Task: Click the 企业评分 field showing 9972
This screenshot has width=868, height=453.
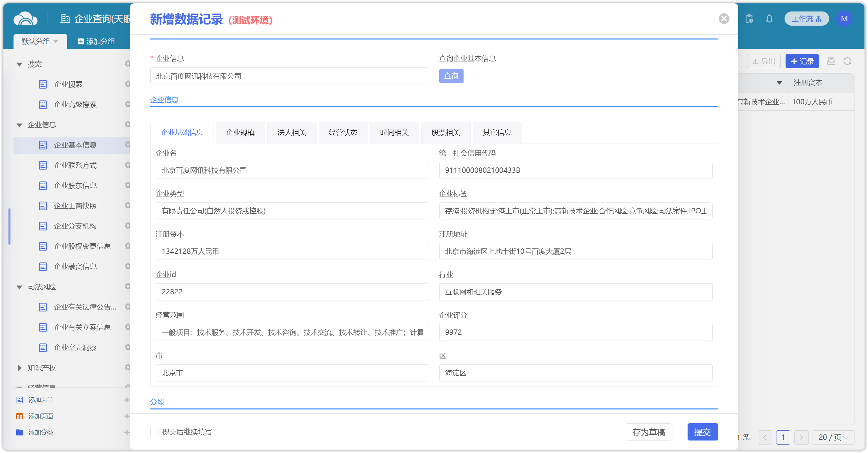Action: (x=576, y=332)
